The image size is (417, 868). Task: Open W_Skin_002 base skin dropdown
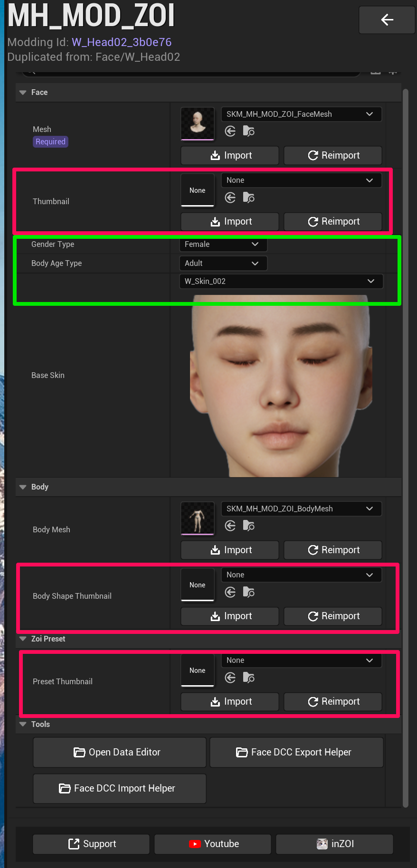click(281, 282)
